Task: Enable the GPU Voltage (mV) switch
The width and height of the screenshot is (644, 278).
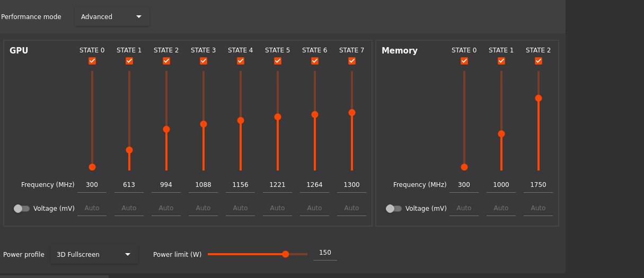Action: coord(22,209)
